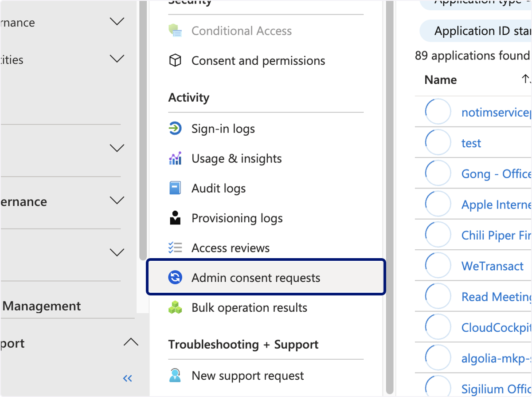
Task: Open Consent and permissions
Action: [258, 61]
